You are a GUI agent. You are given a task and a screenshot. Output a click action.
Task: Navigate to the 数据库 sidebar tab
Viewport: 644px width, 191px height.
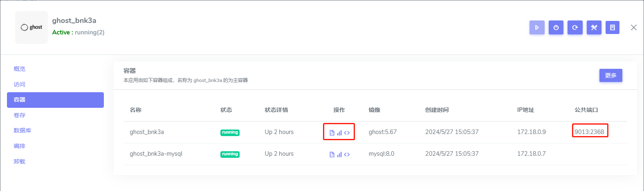22,131
